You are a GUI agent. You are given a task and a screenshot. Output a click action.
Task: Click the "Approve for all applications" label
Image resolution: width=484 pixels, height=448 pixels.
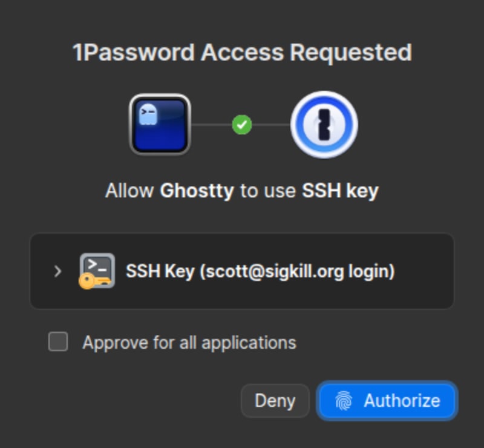[189, 343]
